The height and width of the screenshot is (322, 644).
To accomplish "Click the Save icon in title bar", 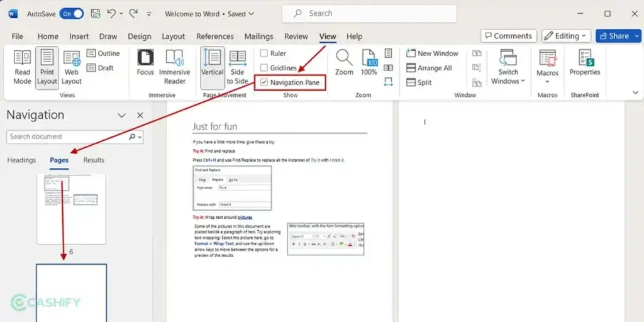I will 96,14.
